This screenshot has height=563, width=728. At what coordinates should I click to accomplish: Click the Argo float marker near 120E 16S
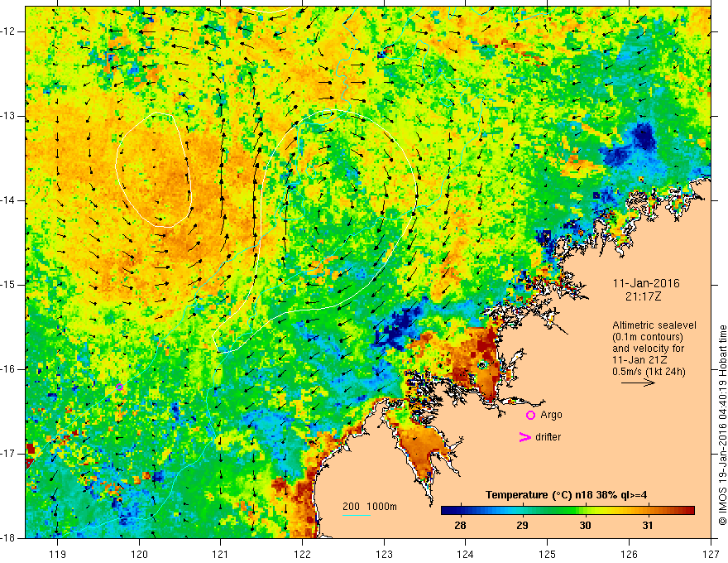(x=119, y=387)
